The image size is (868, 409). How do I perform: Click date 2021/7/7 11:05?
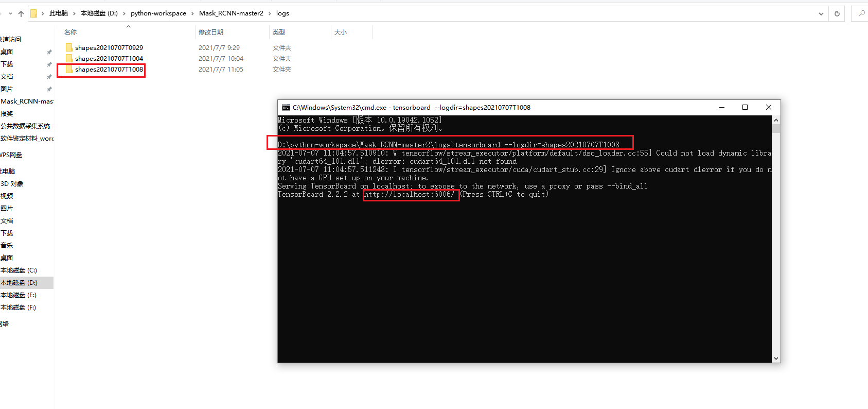(x=221, y=69)
